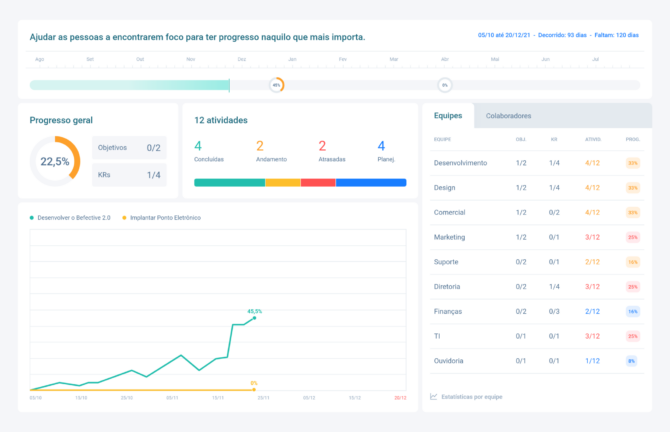The image size is (670, 432).
Task: Click the 45,5% data point on chart
Action: pyautogui.click(x=254, y=318)
